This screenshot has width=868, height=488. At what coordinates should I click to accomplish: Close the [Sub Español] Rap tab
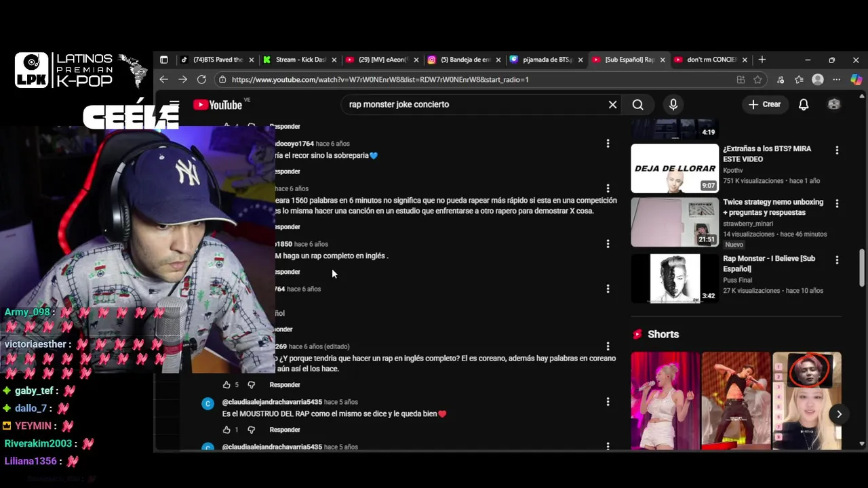(663, 60)
